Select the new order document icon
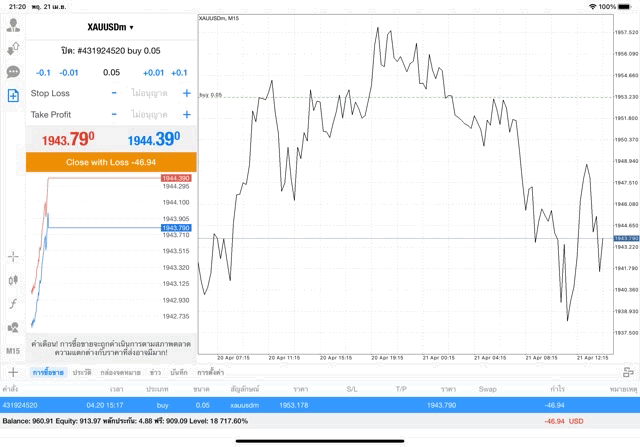Viewport: 640px width, 447px height. click(x=13, y=96)
